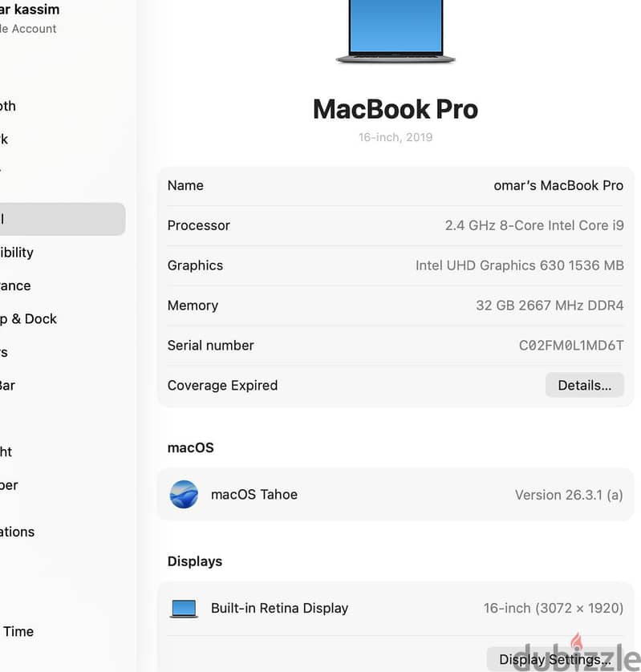Open Display Settings button
Image resolution: width=641 pixels, height=672 pixels.
[x=555, y=659]
